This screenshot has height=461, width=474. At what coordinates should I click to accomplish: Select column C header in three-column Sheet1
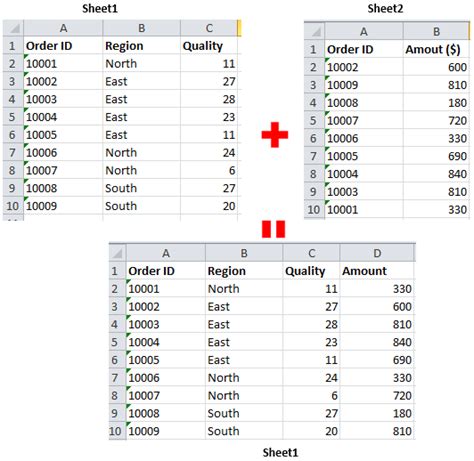coord(209,28)
